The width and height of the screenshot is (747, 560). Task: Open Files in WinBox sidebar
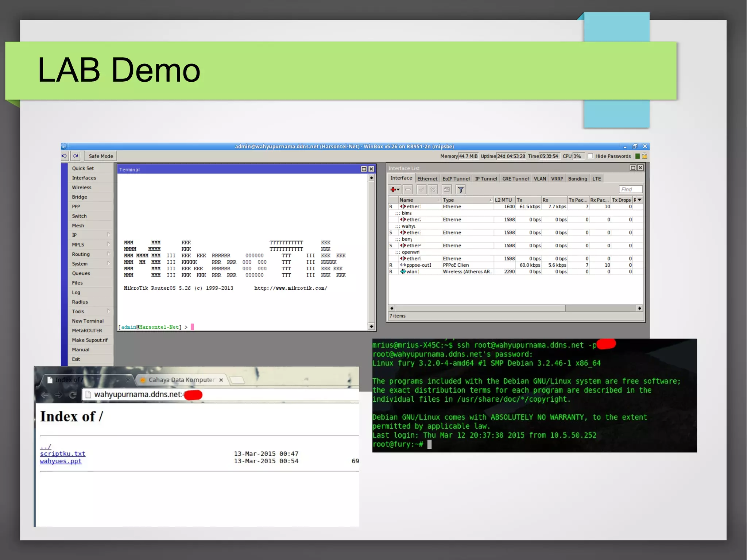tap(77, 283)
